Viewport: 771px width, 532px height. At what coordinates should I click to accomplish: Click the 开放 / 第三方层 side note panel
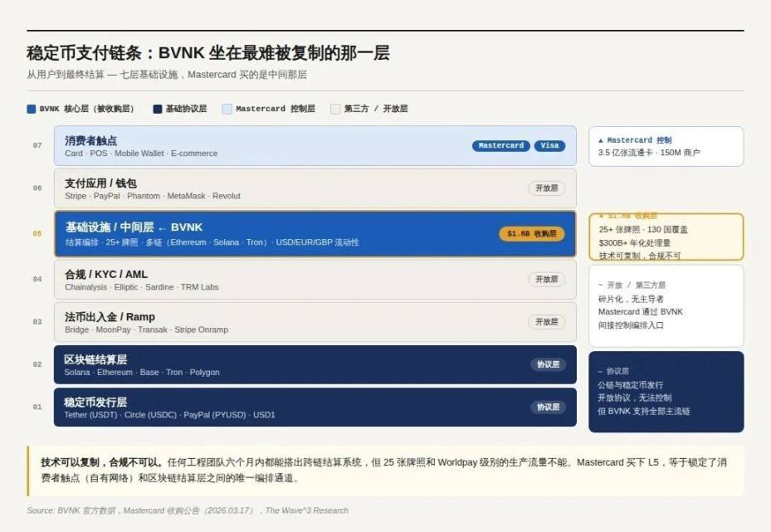coord(666,305)
